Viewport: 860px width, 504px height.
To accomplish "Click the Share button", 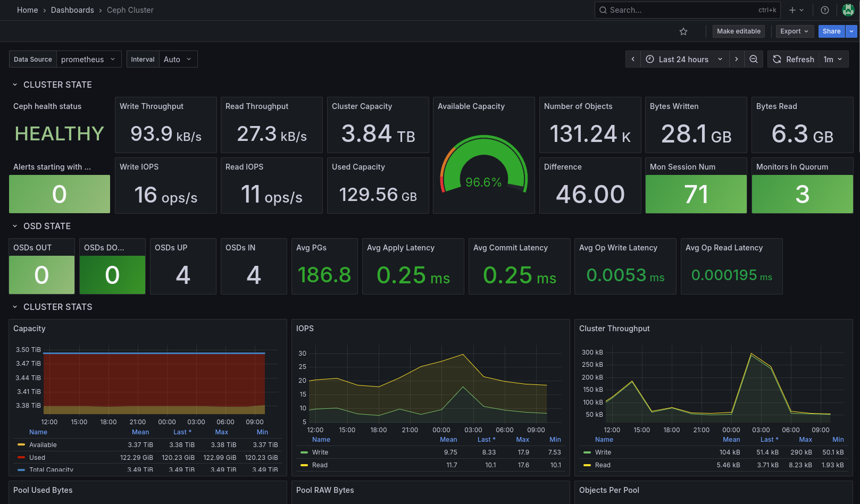I will click(831, 31).
